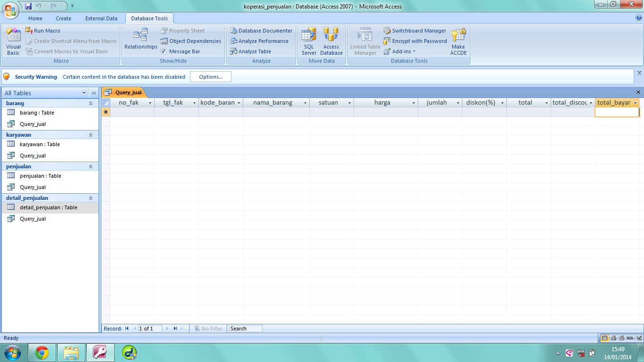
Task: Collapse the penjualan group
Action: click(x=91, y=166)
